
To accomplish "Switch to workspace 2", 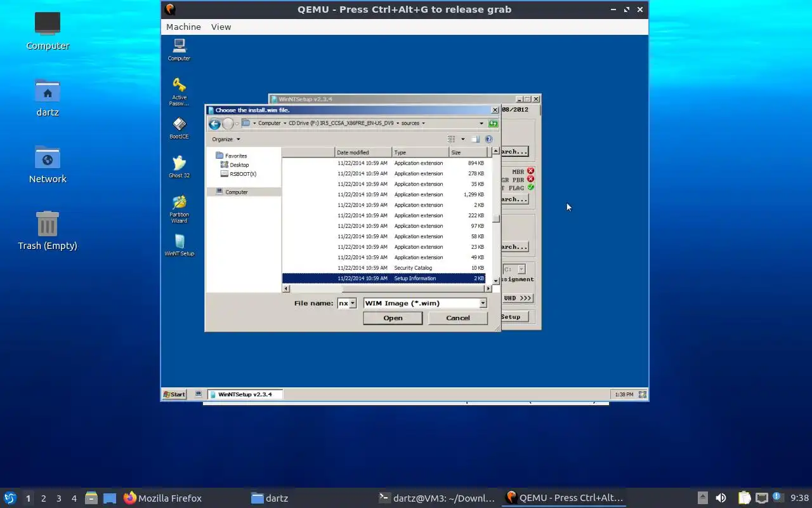I will pos(43,498).
